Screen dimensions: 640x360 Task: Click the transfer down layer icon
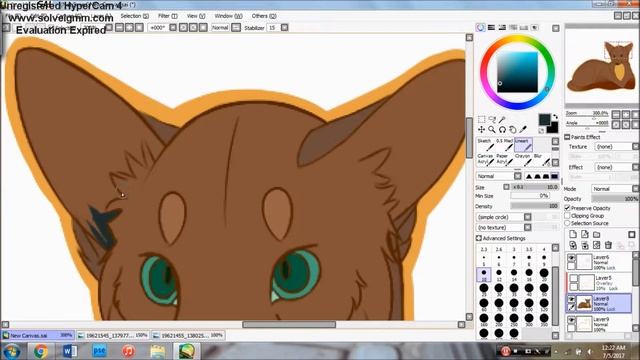573,245
